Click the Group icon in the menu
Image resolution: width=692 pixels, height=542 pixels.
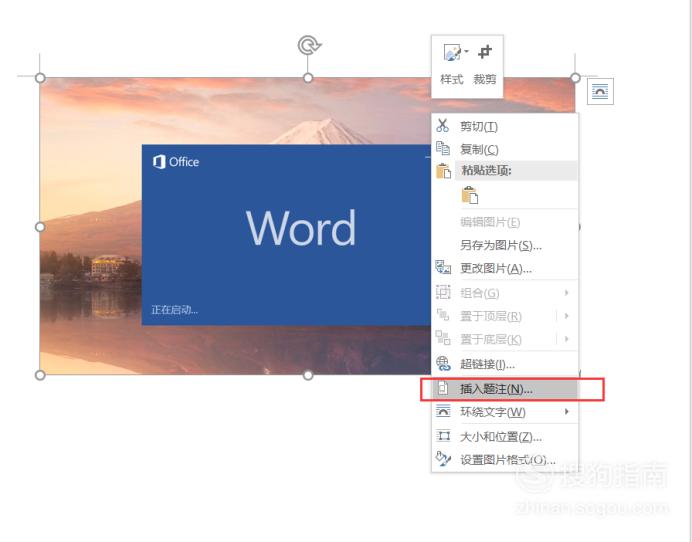tap(443, 292)
